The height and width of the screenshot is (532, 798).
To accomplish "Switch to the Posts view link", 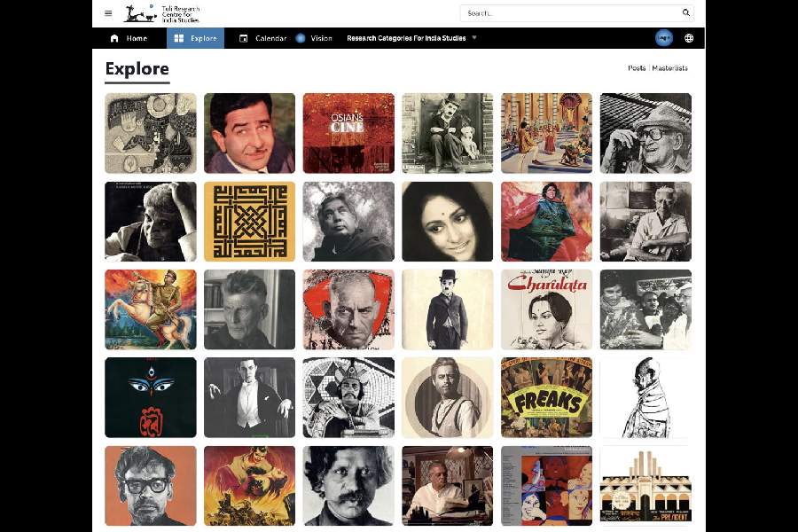I will coord(636,67).
